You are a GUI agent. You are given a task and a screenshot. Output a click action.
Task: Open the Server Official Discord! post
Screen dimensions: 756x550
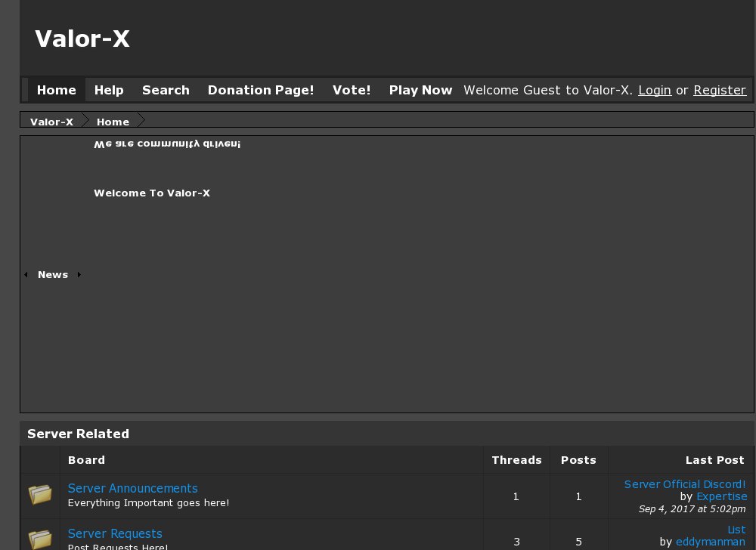click(x=685, y=484)
